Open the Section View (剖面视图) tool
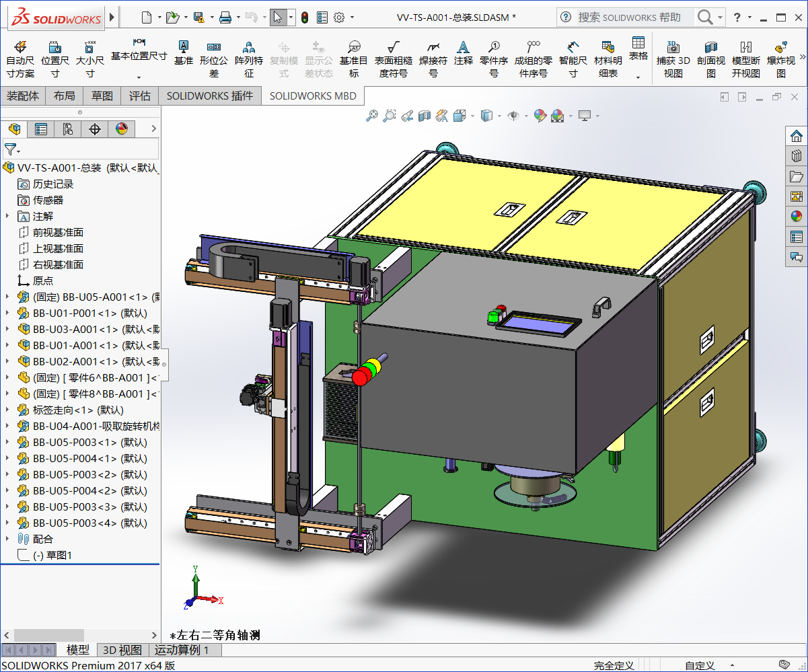 click(x=711, y=58)
